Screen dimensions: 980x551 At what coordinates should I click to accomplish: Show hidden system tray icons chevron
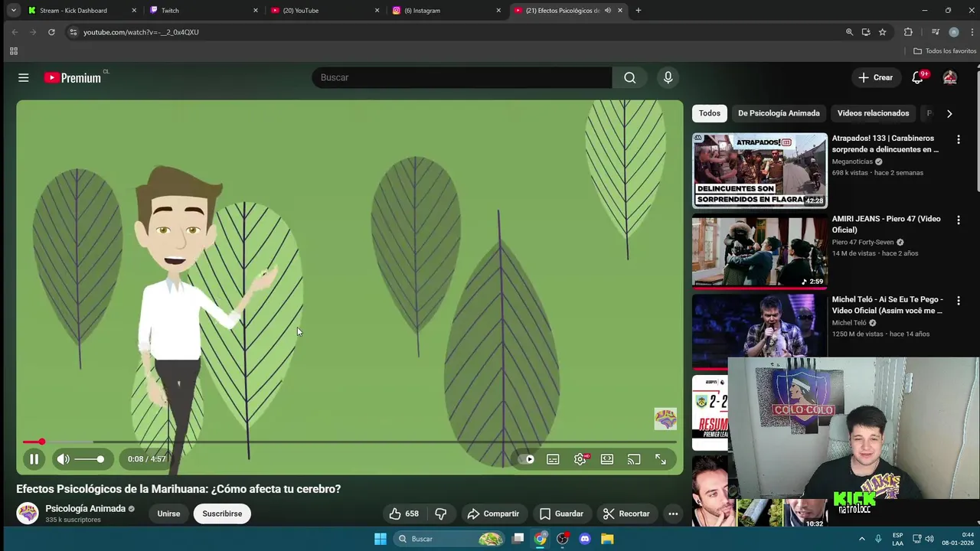(x=861, y=539)
